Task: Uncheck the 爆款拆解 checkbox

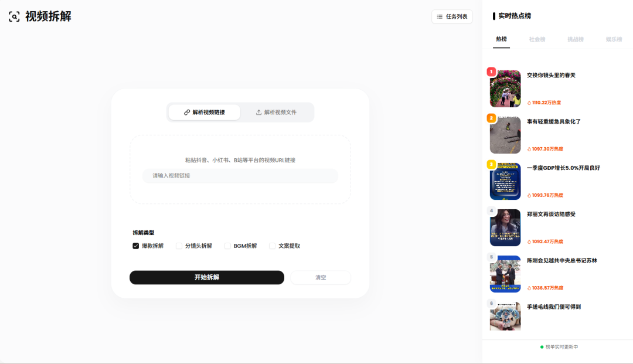Action: 135,246
